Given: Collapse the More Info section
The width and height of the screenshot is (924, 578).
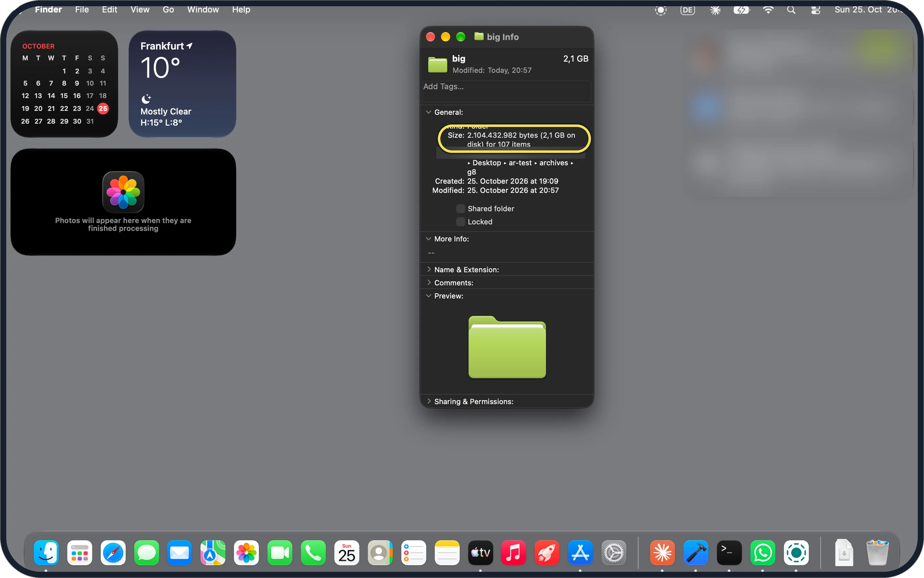Looking at the screenshot, I should [x=429, y=238].
